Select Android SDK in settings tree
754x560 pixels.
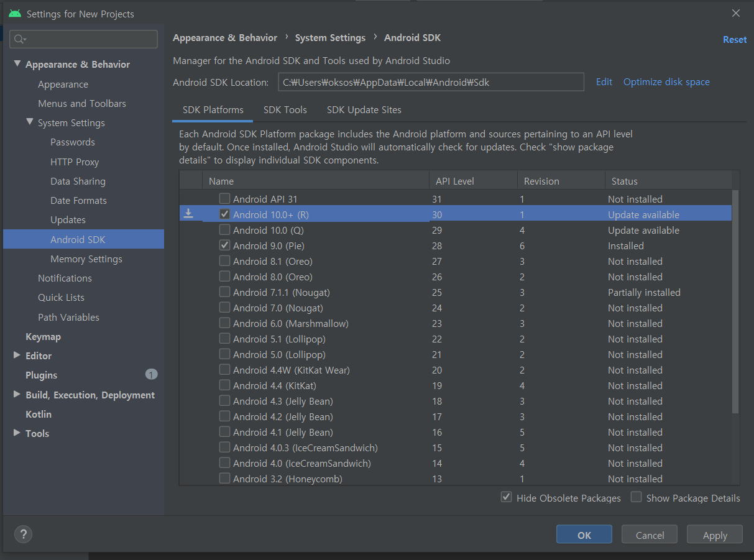pos(83,239)
